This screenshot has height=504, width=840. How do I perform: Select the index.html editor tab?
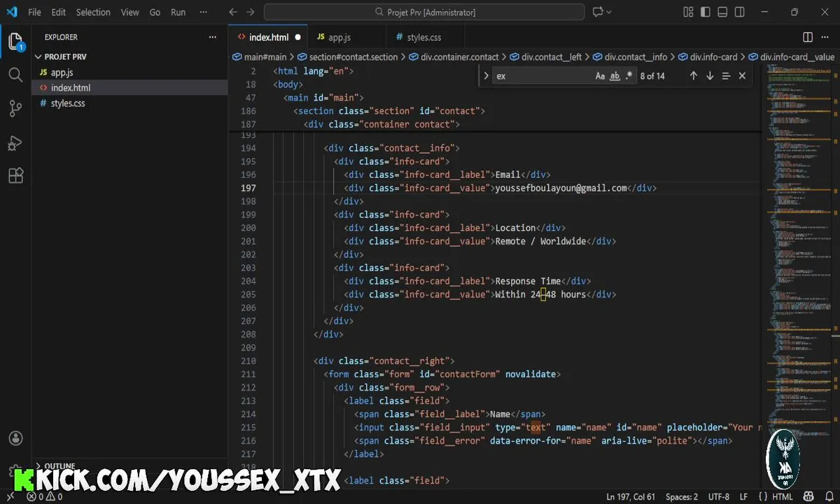pos(268,37)
